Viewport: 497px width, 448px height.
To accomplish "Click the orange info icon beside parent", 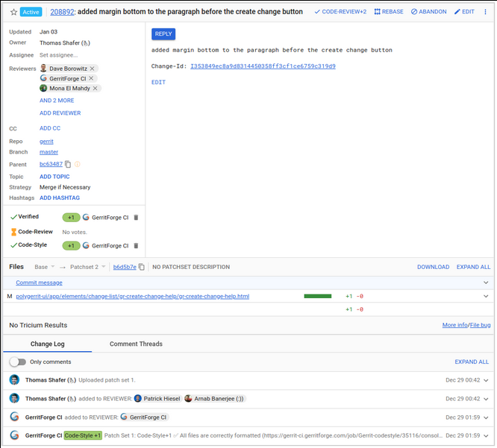I will click(x=78, y=164).
